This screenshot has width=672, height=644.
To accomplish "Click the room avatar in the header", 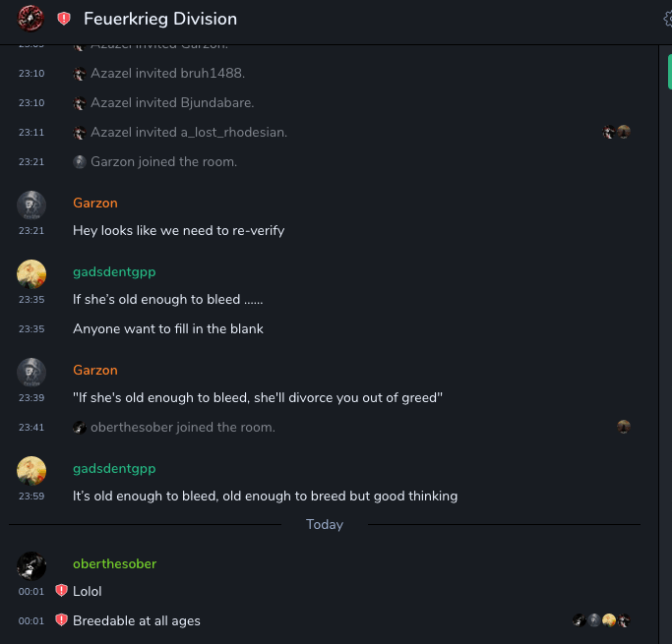I will 31,19.
